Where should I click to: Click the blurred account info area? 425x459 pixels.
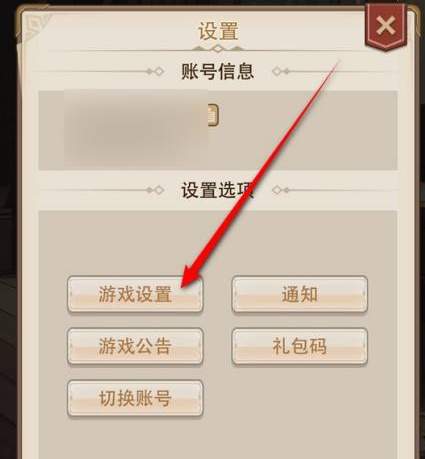point(136,130)
